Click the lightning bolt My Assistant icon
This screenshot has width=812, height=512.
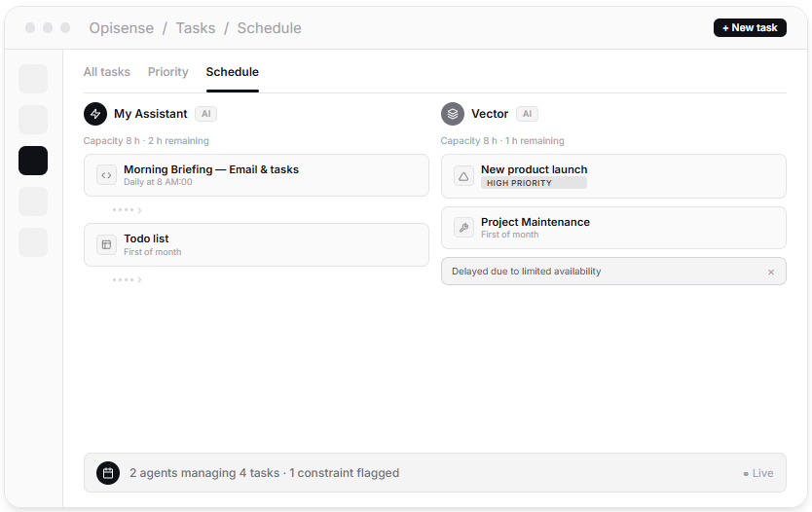pos(95,114)
